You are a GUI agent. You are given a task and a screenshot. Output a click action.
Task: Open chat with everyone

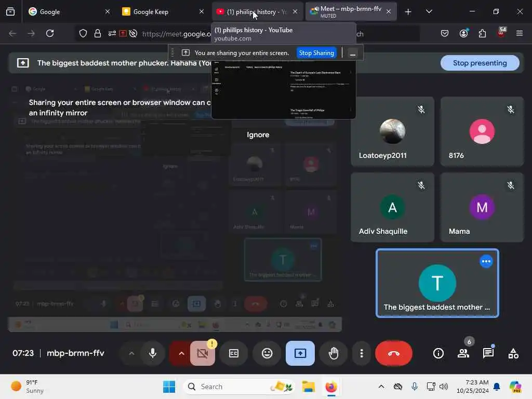(488, 353)
